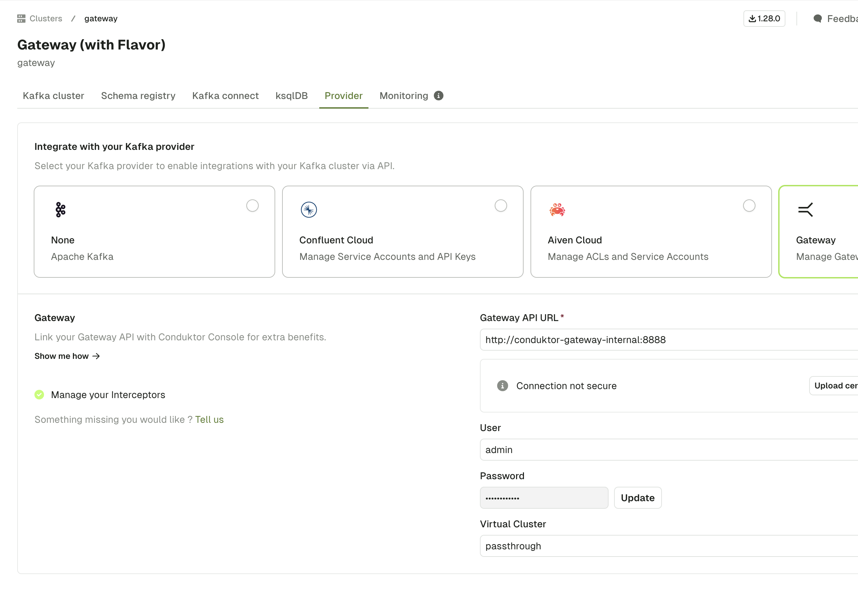
Task: Click the 'Manage your Interceptors' text
Action: pyautogui.click(x=108, y=395)
